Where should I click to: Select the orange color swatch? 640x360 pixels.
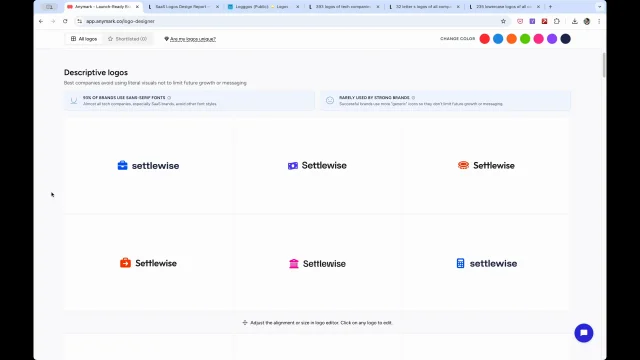pos(511,39)
